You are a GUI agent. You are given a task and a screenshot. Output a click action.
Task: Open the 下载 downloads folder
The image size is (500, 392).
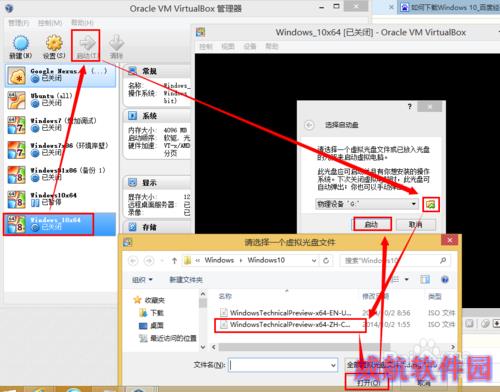click(152, 313)
